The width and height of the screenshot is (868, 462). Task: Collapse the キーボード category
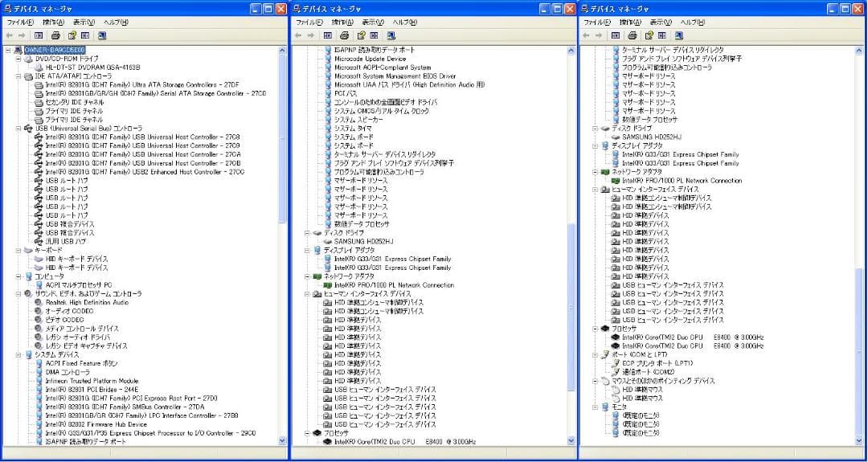[18, 250]
